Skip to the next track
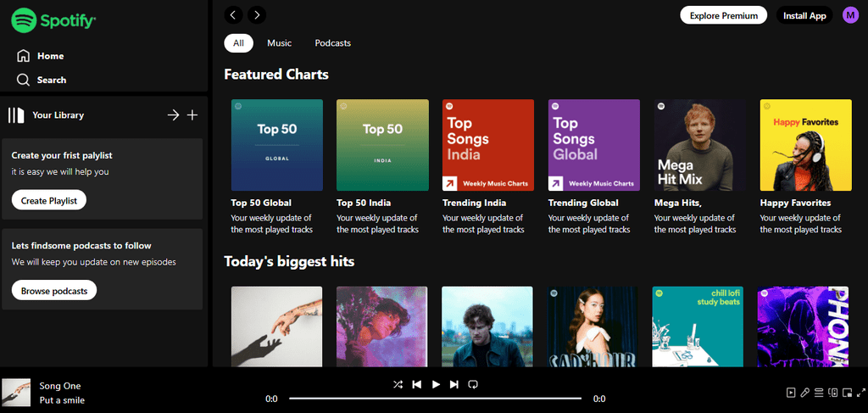 coord(454,384)
